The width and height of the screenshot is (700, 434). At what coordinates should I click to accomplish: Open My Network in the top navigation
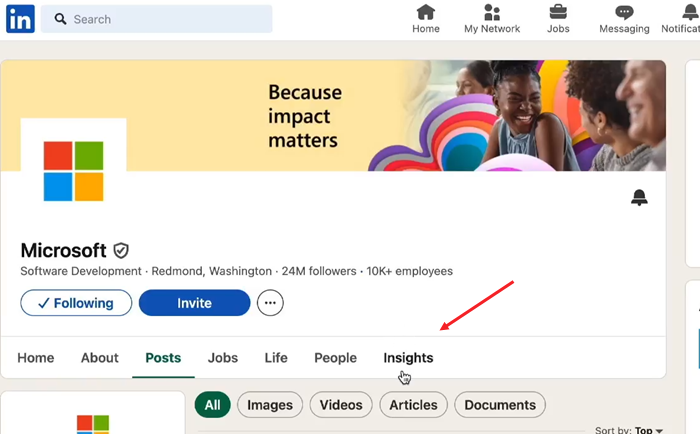point(492,19)
